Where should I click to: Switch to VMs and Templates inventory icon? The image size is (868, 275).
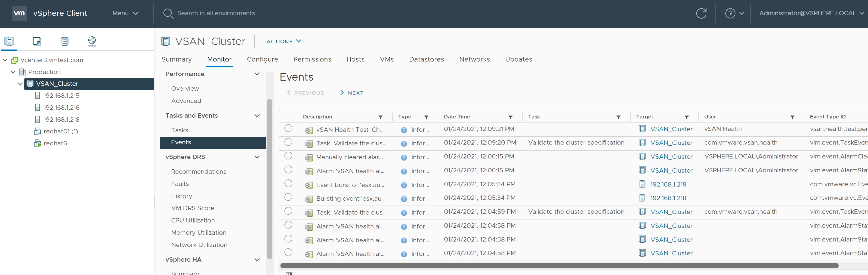[x=37, y=41]
